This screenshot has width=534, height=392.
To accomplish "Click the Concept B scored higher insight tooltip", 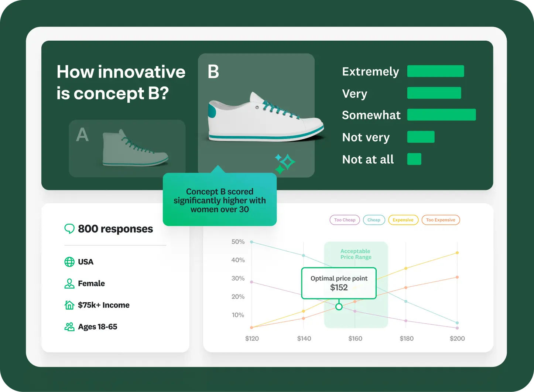I will [220, 200].
